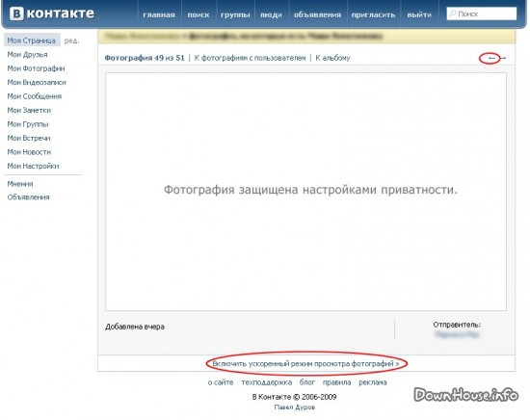Open the главная menu item
This screenshot has width=530, height=420.
click(x=159, y=14)
